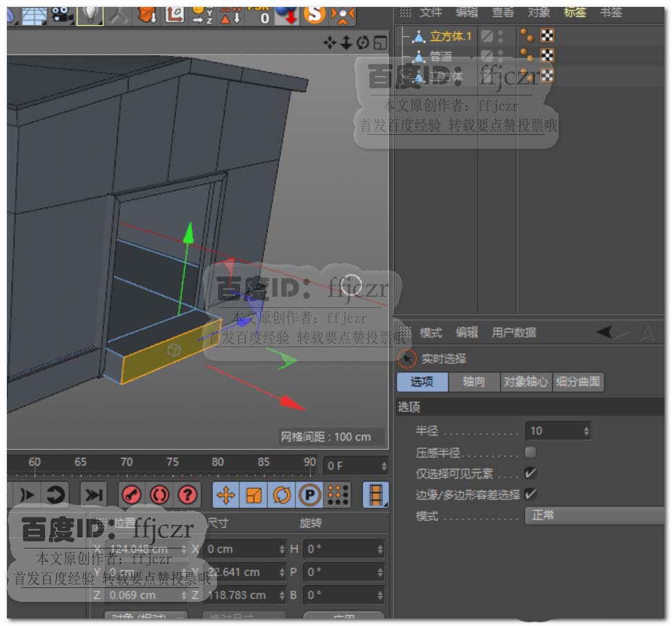The image size is (672, 626).
Task: Click the axis reset plugin icon
Action: click(174, 15)
